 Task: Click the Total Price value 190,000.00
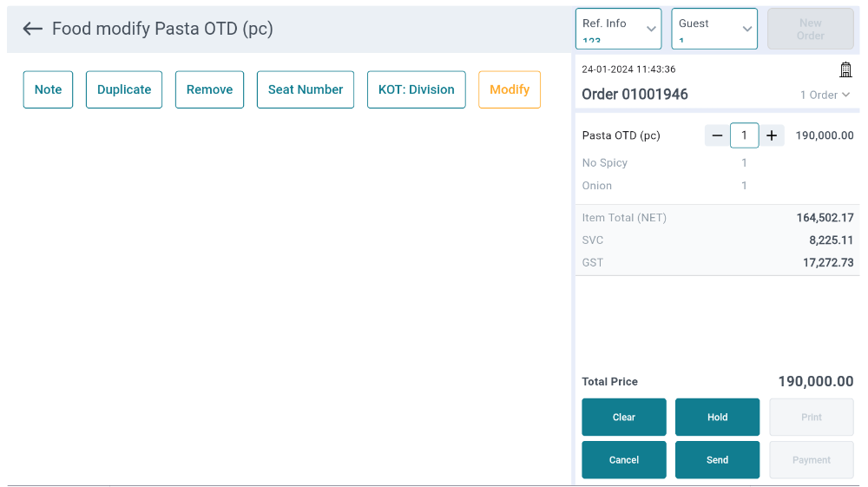click(x=815, y=381)
